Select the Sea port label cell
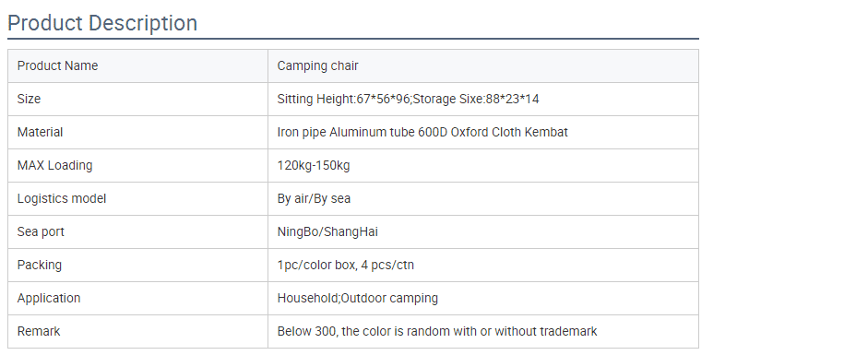The width and height of the screenshot is (868, 355). (137, 231)
